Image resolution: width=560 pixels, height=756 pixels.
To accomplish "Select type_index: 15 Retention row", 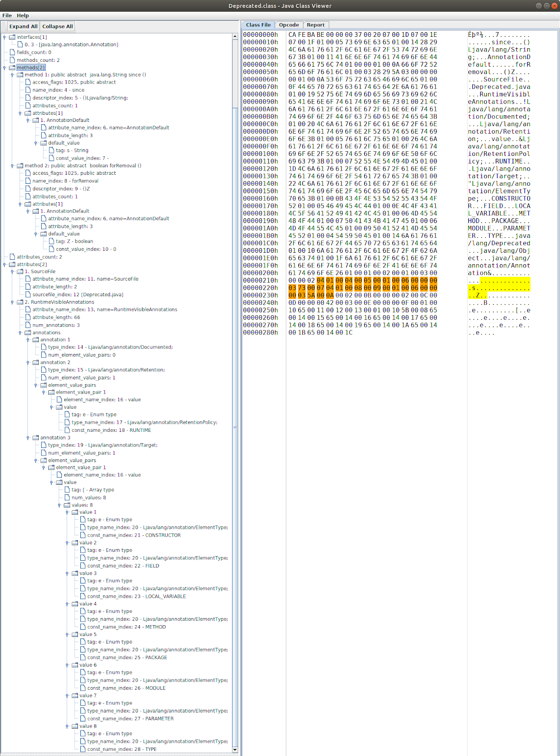I will pos(106,370).
